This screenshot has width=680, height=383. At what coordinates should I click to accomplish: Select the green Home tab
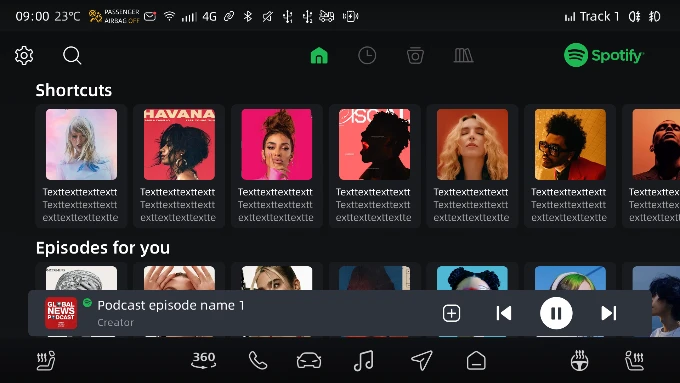[319, 56]
